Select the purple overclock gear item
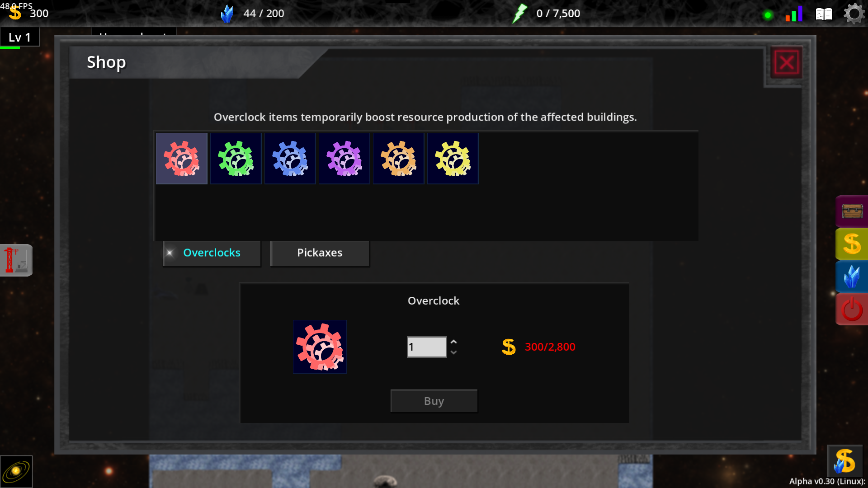Screen dimensions: 868x488 (344, 159)
